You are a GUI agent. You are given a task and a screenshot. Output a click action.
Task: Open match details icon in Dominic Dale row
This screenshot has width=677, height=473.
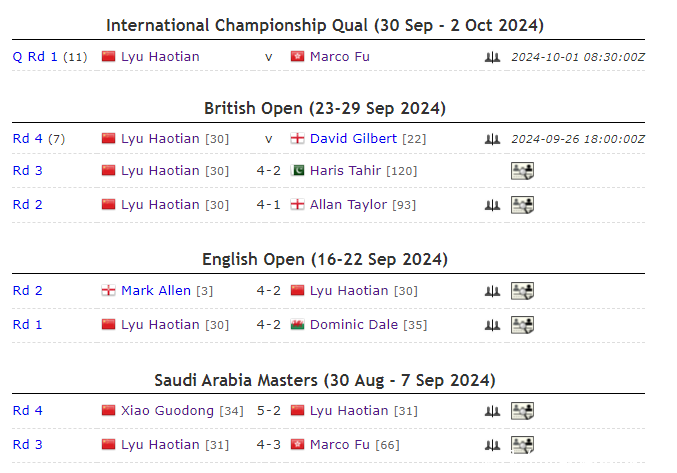pyautogui.click(x=522, y=325)
